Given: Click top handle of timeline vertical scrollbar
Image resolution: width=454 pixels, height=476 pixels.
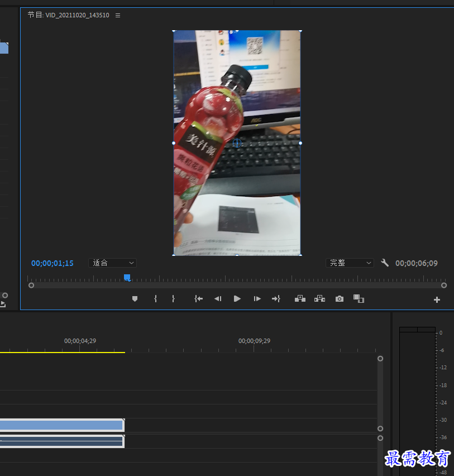Looking at the screenshot, I should (x=380, y=359).
